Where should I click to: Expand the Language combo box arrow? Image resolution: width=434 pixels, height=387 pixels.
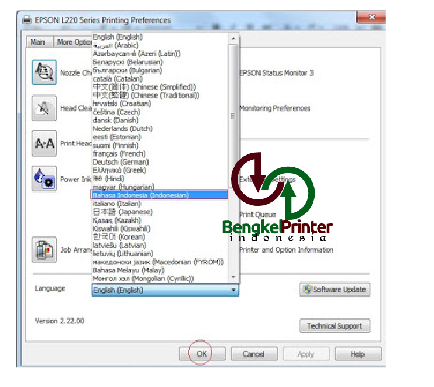(233, 290)
